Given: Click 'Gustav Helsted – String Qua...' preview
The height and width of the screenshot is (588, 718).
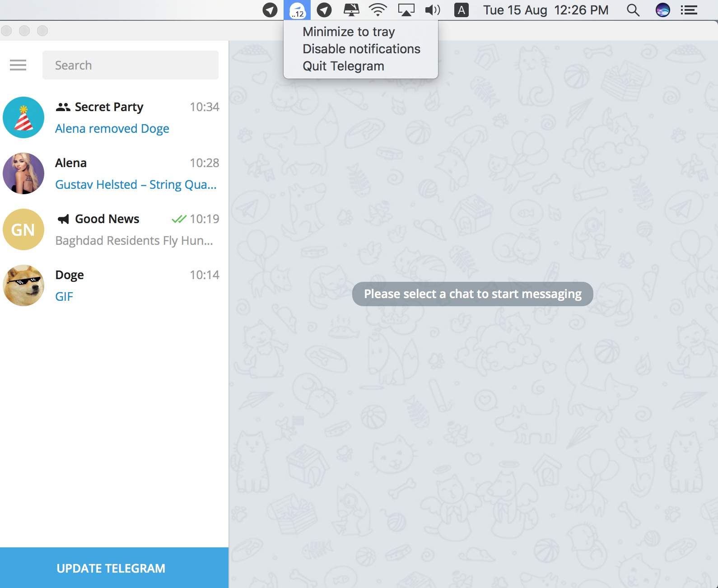Looking at the screenshot, I should coord(136,185).
